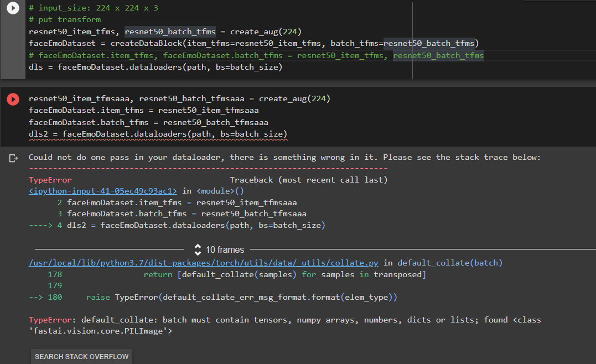Click the 'dls = faceEmoDataset.dataloaders' line

pos(155,67)
